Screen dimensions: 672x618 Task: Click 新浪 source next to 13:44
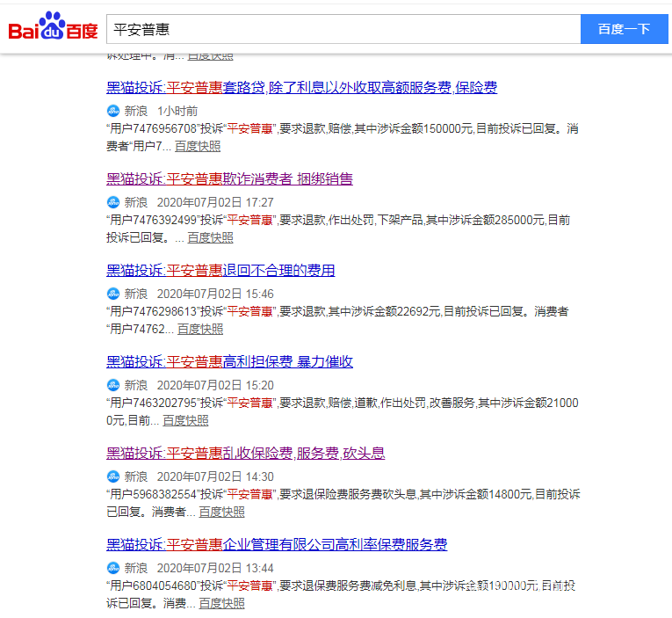(136, 568)
